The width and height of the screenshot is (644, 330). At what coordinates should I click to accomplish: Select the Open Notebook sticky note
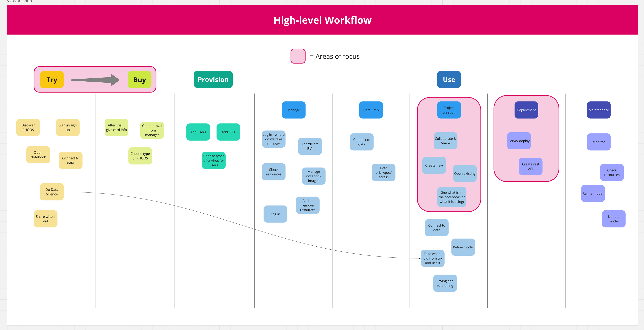pos(38,155)
